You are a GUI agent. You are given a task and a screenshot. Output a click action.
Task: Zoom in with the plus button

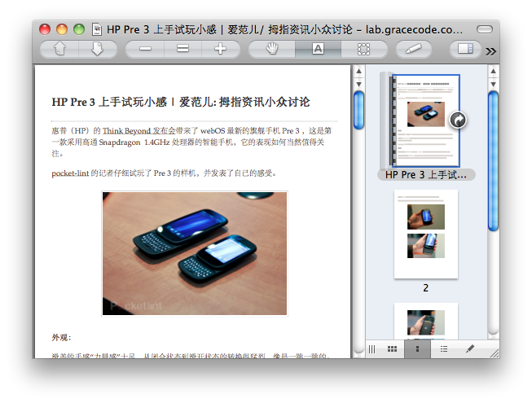point(221,49)
